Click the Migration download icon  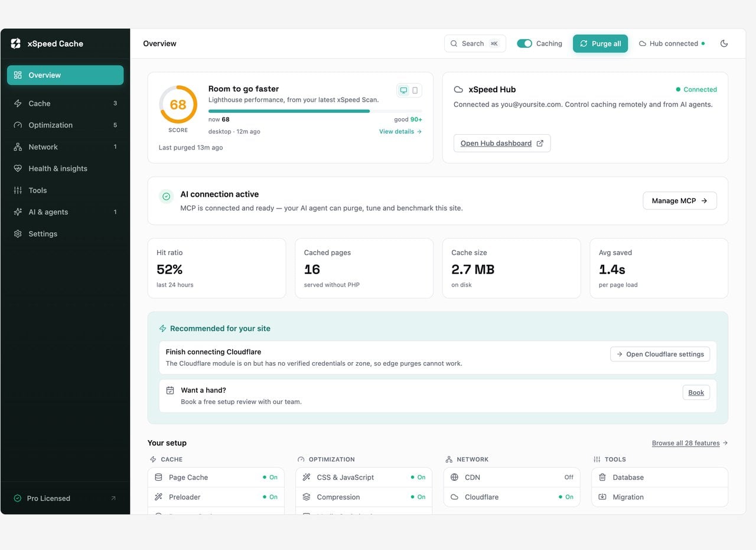[x=602, y=497]
